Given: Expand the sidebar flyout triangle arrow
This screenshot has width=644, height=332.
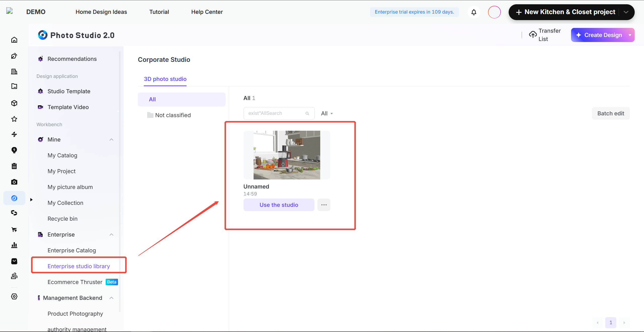Looking at the screenshot, I should pyautogui.click(x=31, y=200).
